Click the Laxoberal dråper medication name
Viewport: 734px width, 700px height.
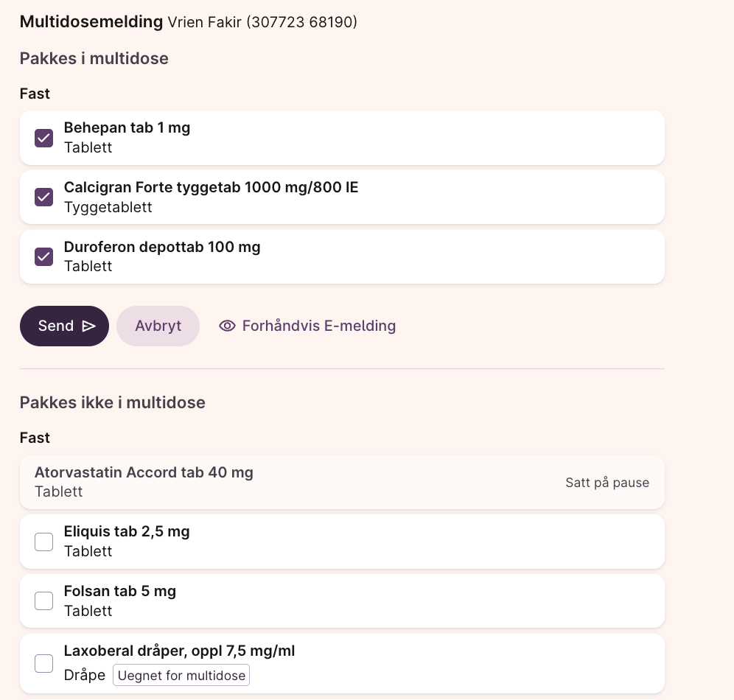click(x=179, y=651)
